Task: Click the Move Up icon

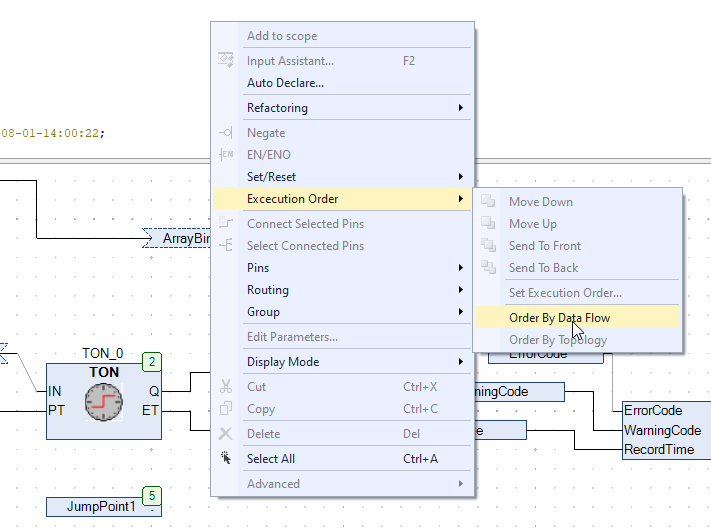Action: coord(488,223)
